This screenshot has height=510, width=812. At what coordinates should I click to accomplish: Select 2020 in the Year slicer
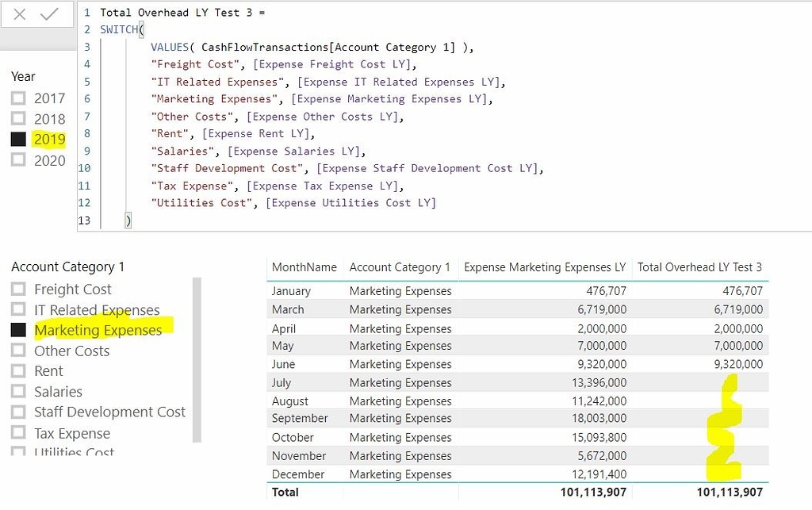tap(20, 160)
